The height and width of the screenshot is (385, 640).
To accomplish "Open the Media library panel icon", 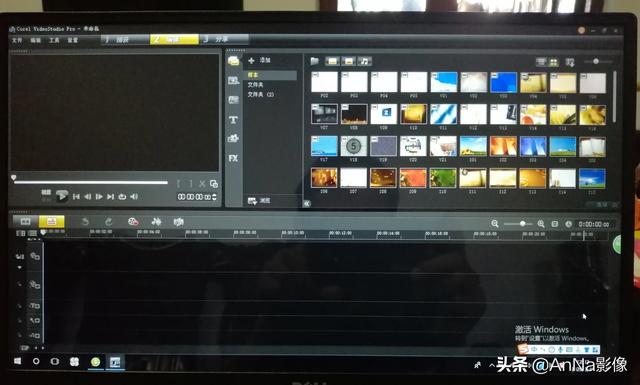I will (x=233, y=61).
